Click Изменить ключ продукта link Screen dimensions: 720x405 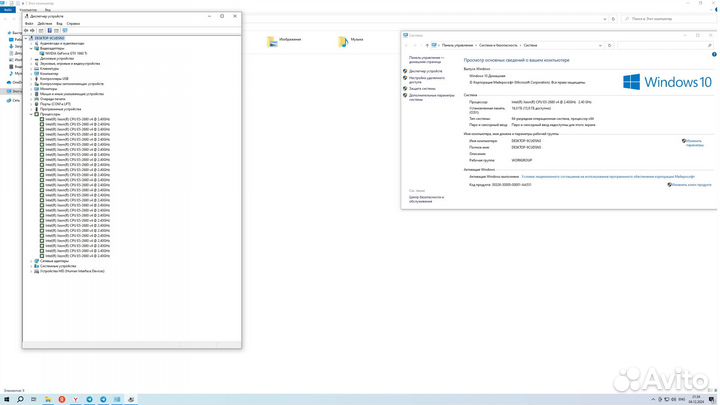692,184
